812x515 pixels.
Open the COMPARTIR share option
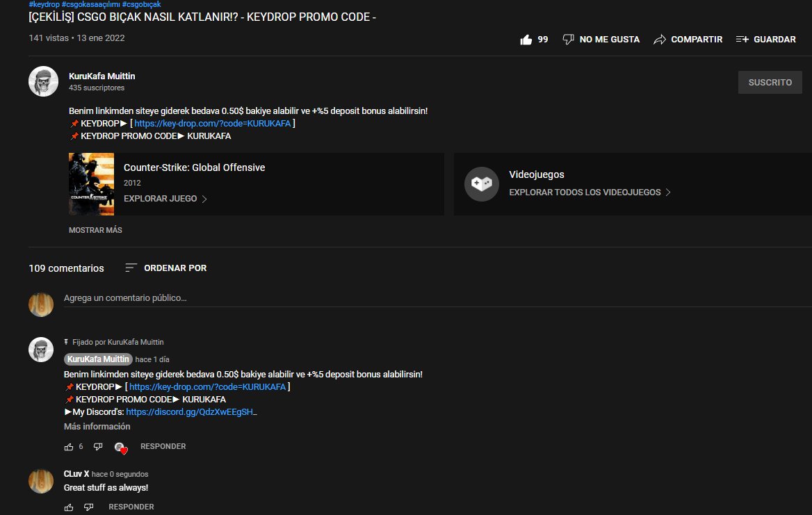pyautogui.click(x=688, y=40)
